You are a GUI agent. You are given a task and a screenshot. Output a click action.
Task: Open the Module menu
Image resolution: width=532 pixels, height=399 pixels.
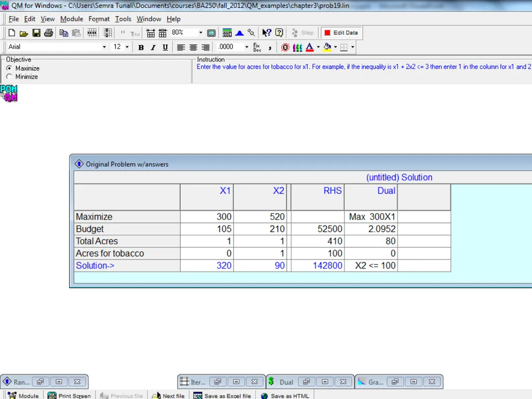point(72,19)
